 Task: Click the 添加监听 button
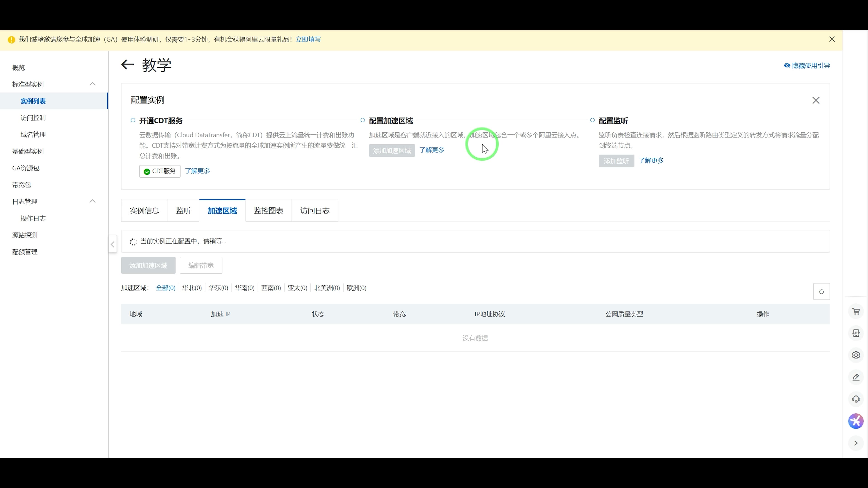pos(616,161)
